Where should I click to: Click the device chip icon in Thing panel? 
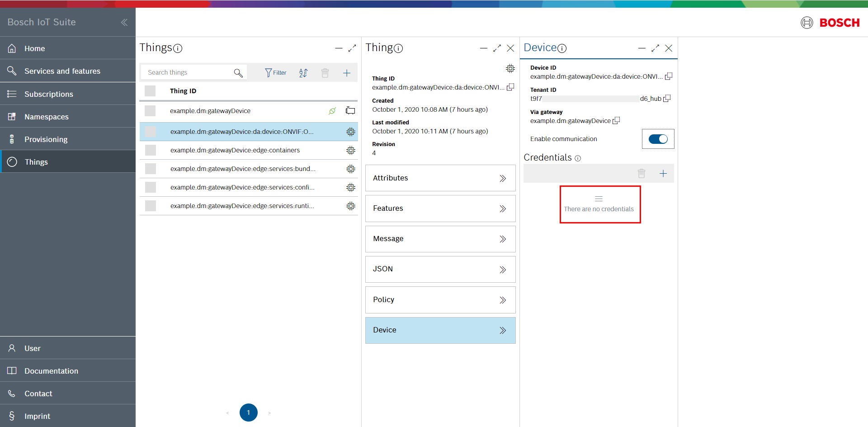click(x=510, y=68)
